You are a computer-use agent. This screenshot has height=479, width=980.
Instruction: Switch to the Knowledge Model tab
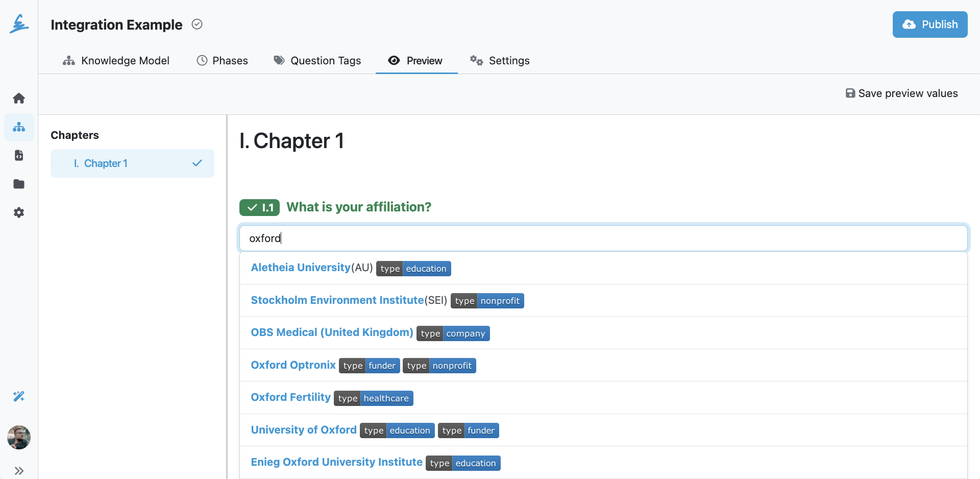click(x=125, y=60)
